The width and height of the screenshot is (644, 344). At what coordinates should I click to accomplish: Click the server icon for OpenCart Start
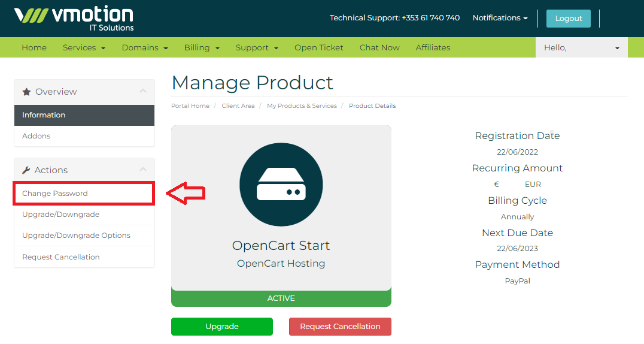point(281,185)
